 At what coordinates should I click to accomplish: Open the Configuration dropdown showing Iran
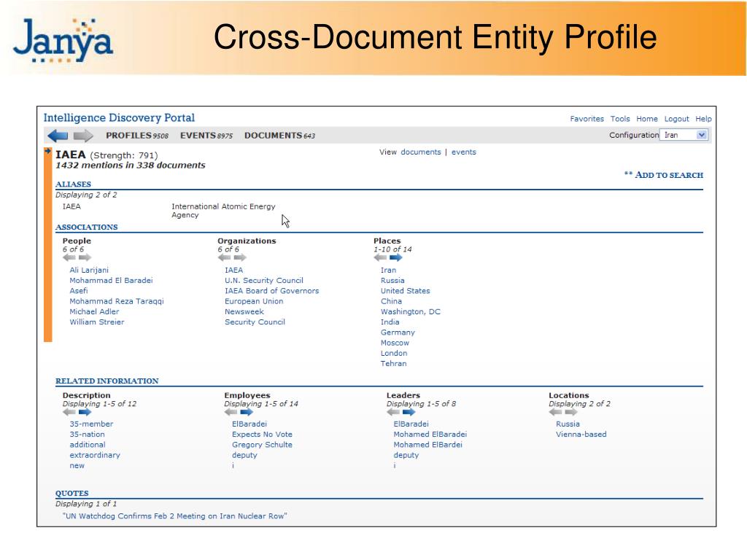(x=684, y=135)
